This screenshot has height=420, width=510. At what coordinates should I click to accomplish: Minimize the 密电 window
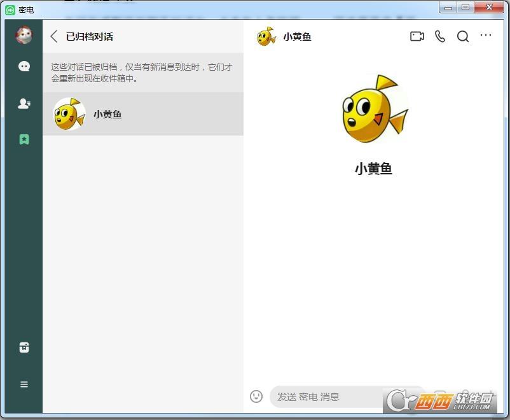tap(449, 7)
